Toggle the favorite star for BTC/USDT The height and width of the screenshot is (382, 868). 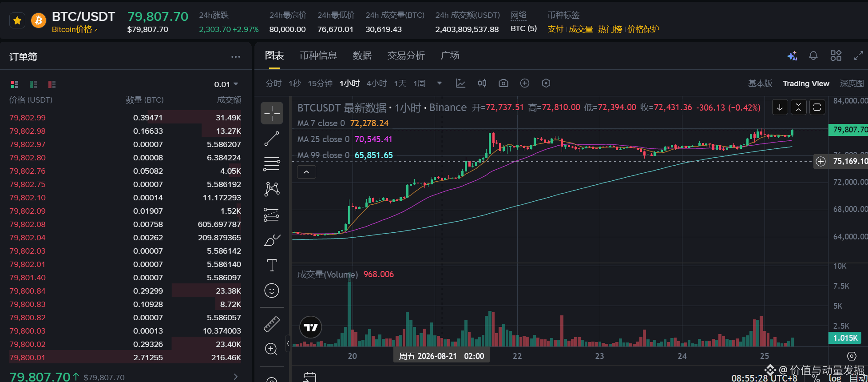17,20
